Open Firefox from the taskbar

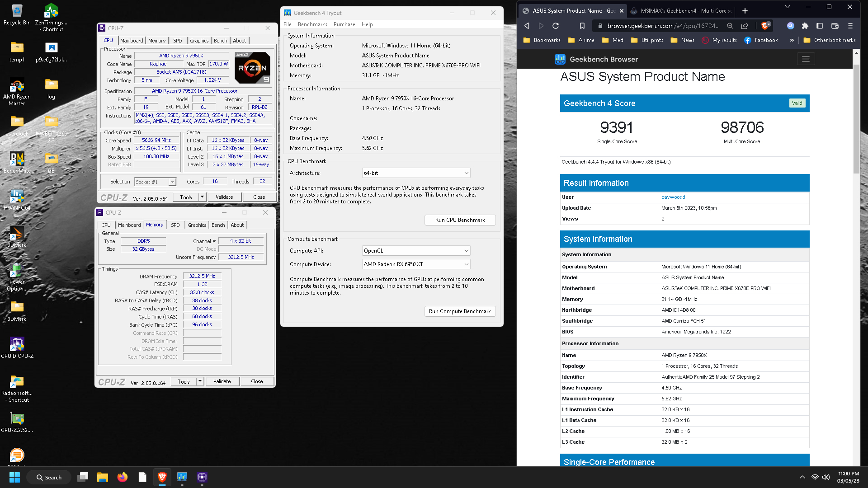pos(122,477)
